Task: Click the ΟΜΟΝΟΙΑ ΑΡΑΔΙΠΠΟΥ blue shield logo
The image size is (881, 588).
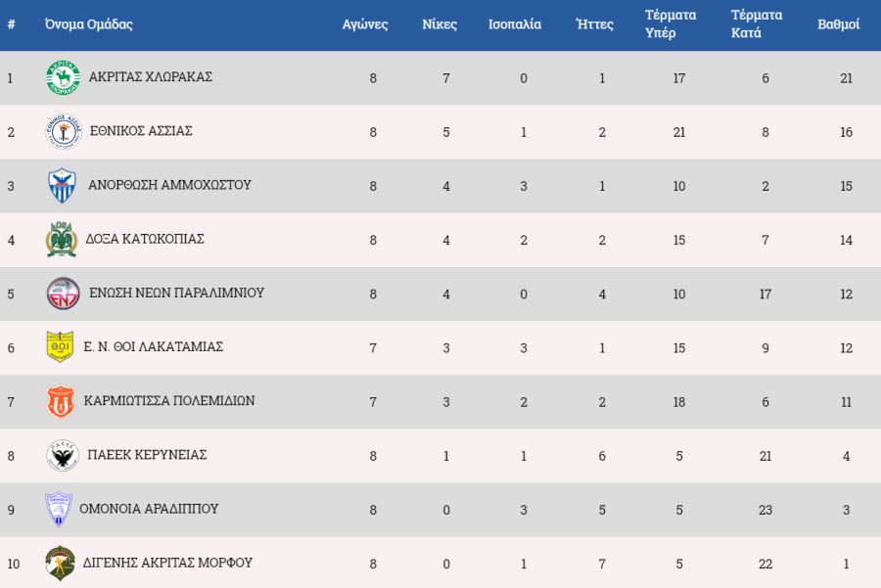Action: click(x=59, y=510)
